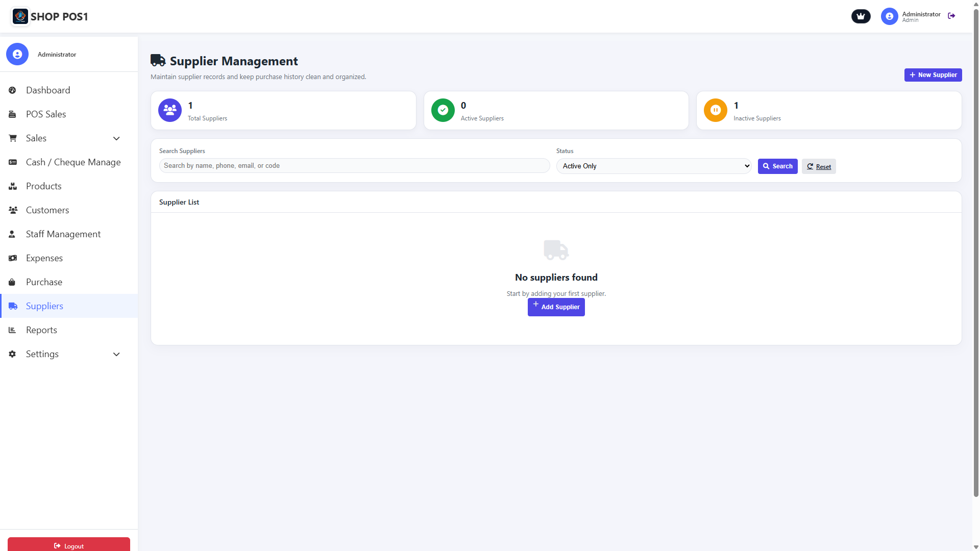Click the header Administrator profile avatar

pos(889,16)
